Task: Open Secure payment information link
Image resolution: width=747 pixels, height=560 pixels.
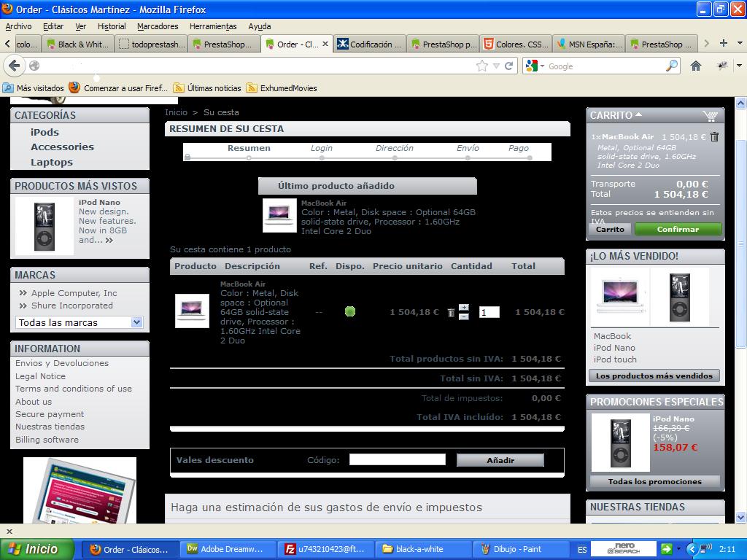Action: [x=50, y=414]
